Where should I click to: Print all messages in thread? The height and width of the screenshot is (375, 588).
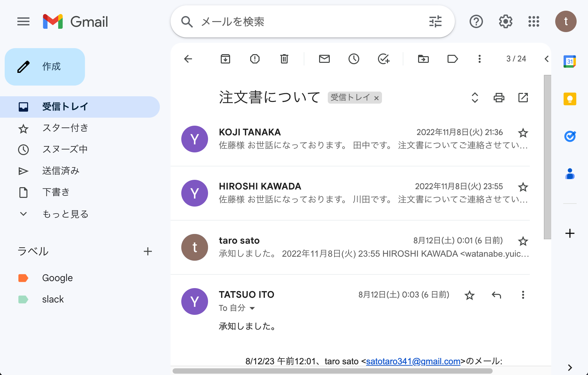click(x=499, y=98)
